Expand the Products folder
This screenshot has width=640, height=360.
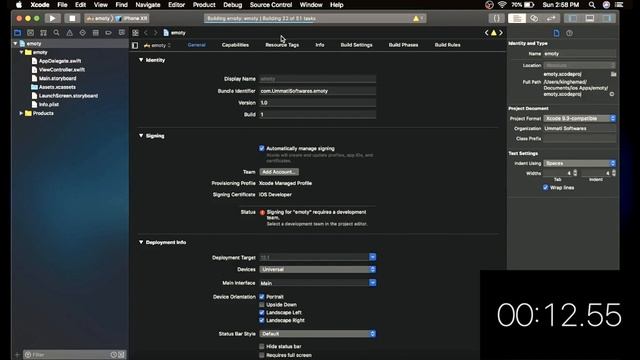tap(21, 113)
